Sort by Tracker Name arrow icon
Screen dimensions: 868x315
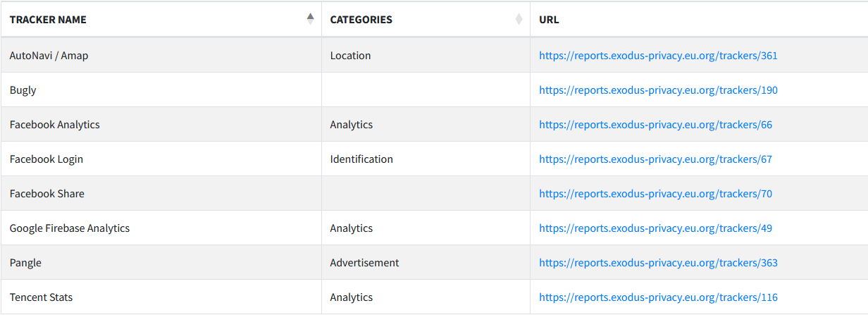311,19
